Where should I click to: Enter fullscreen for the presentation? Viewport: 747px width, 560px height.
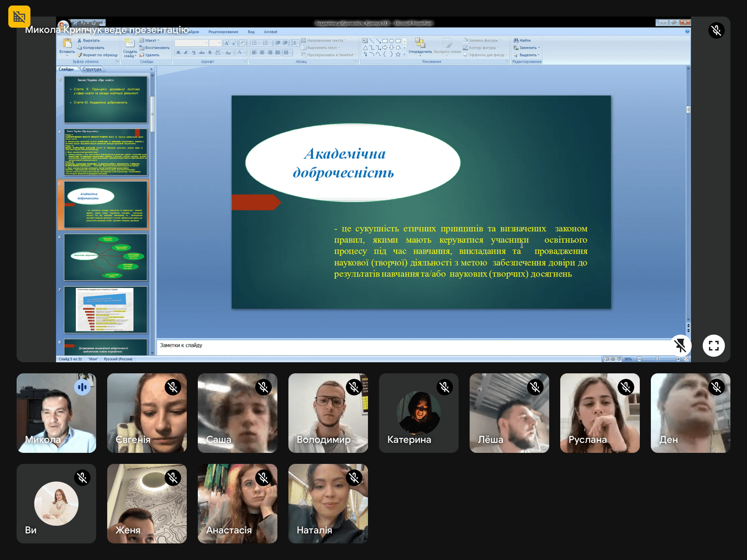point(713,345)
